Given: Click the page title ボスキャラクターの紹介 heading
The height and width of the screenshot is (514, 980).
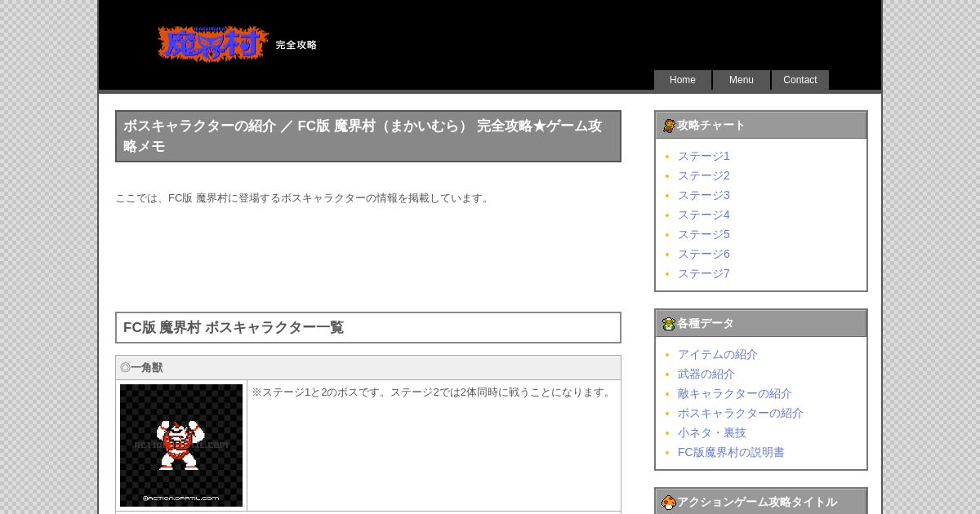Looking at the screenshot, I should (x=368, y=136).
